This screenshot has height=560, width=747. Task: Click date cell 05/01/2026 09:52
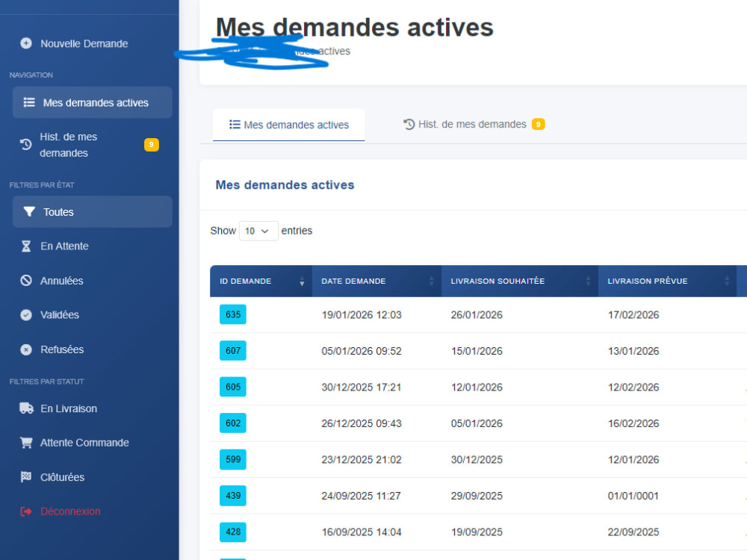(362, 351)
